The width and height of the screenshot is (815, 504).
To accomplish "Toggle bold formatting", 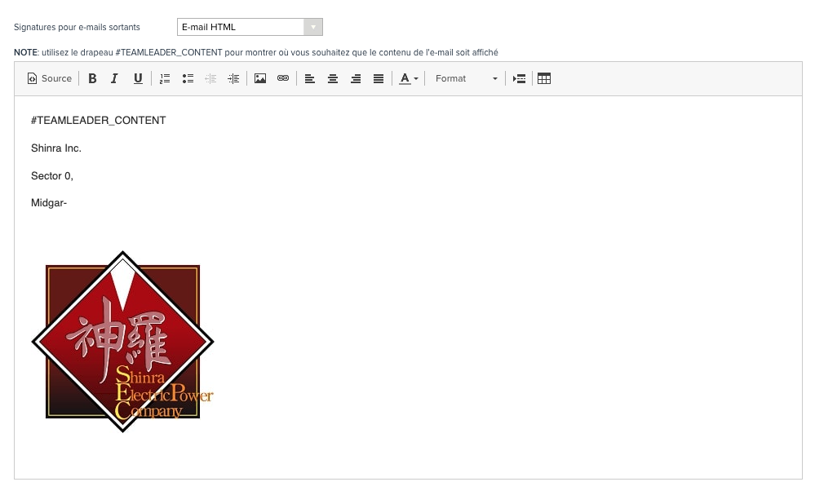I will coord(92,78).
